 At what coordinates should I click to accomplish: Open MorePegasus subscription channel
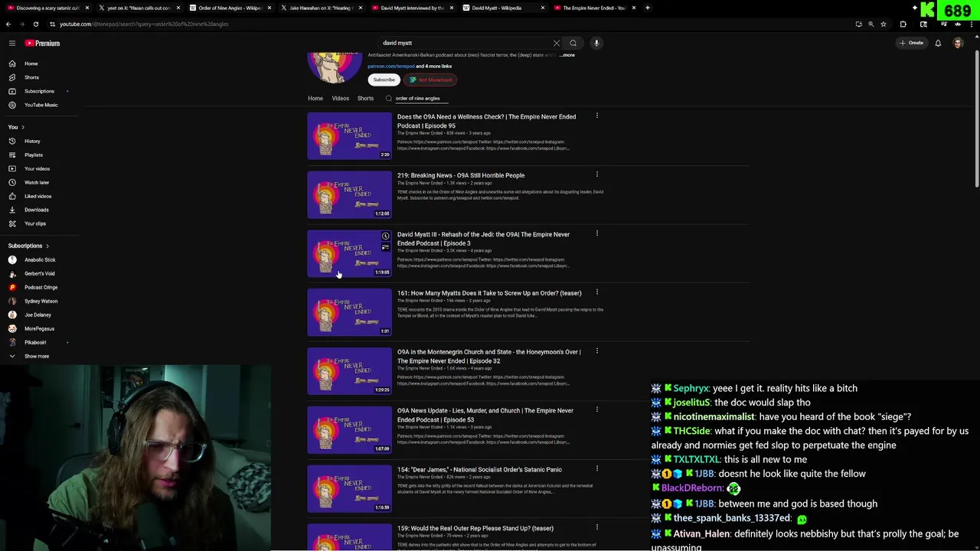(38, 328)
